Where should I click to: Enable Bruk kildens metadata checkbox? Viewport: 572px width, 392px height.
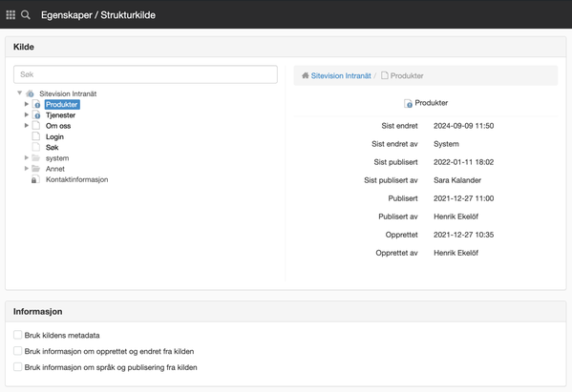click(x=17, y=335)
